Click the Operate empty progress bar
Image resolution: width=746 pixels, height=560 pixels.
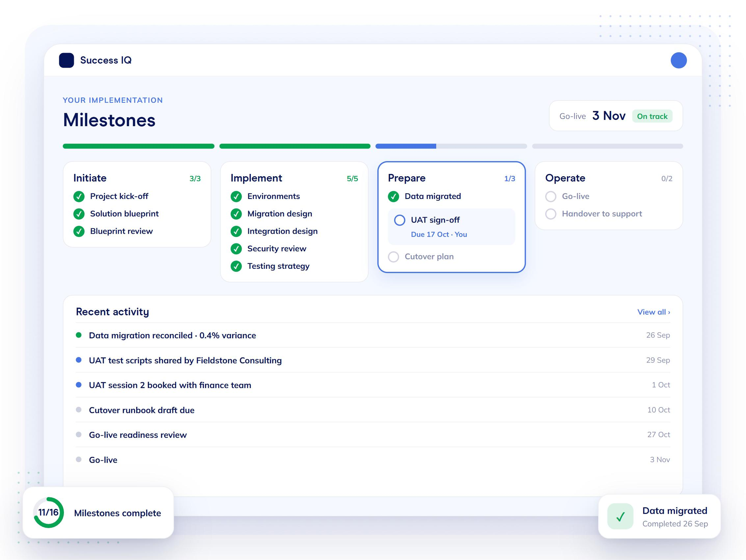(608, 146)
